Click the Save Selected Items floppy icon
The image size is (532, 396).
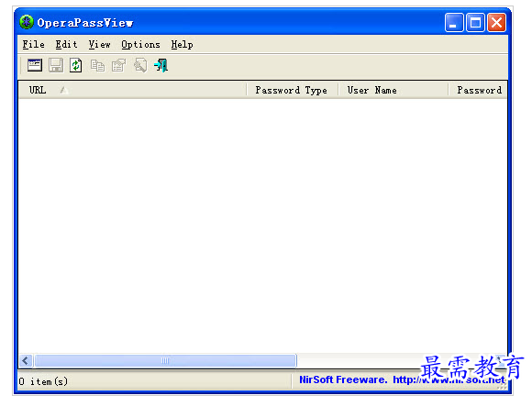pyautogui.click(x=56, y=65)
